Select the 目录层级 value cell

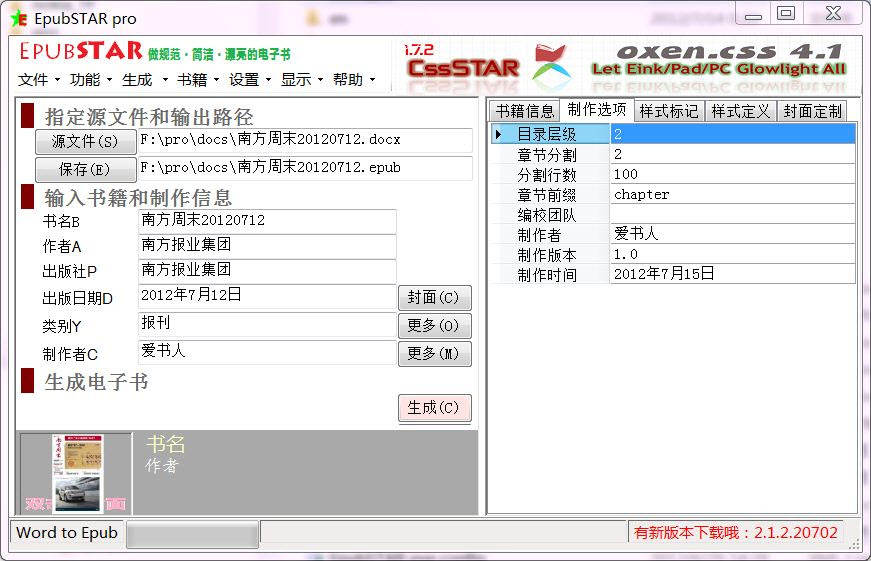[732, 134]
